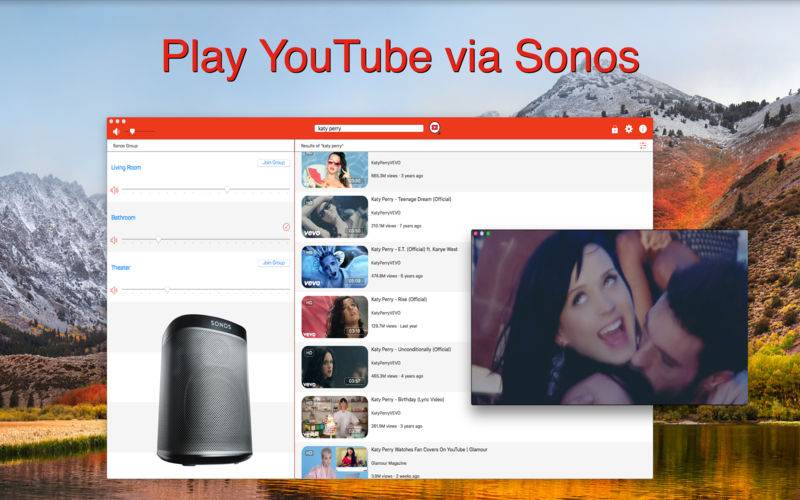The image size is (800, 500).
Task: Click the results filter icon at top right
Action: tap(643, 146)
